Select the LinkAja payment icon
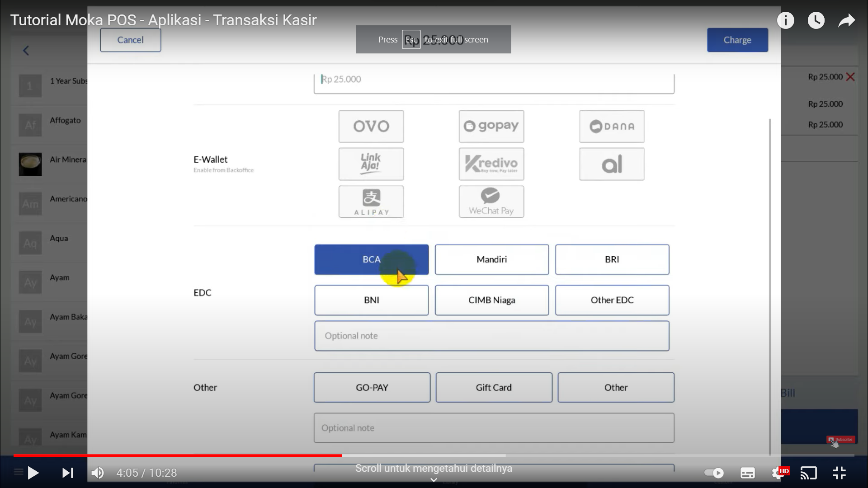Viewport: 868px width, 488px height. pyautogui.click(x=371, y=164)
